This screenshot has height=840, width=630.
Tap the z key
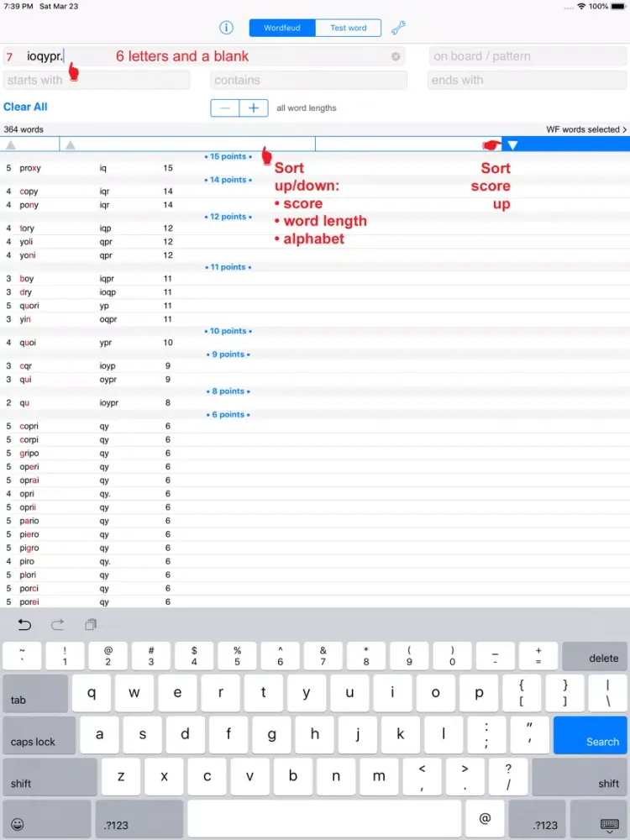tap(121, 777)
